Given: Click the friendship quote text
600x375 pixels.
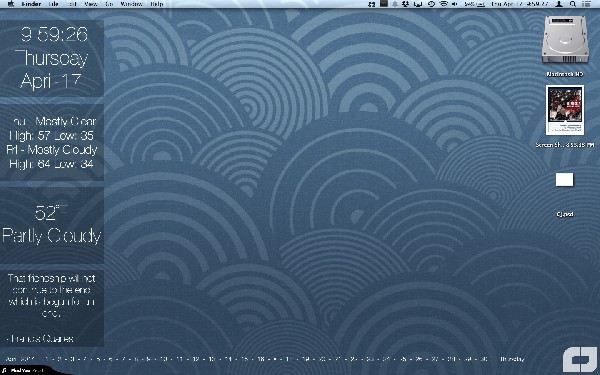Looking at the screenshot, I should pos(51,295).
